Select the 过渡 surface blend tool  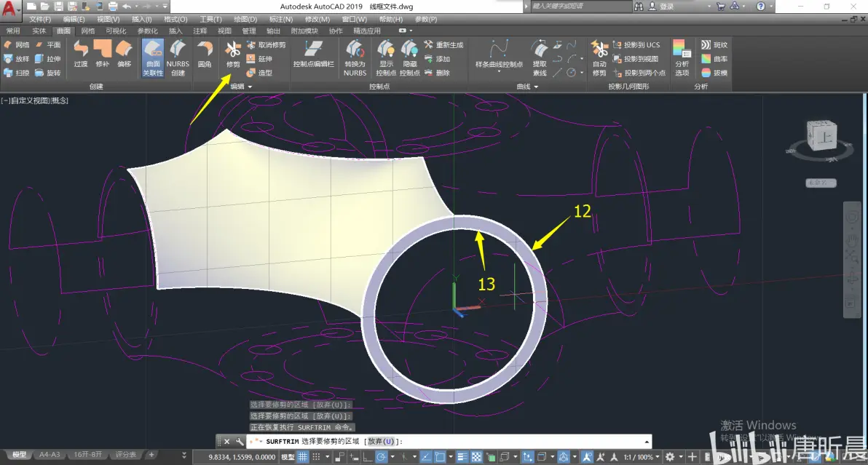[81, 54]
